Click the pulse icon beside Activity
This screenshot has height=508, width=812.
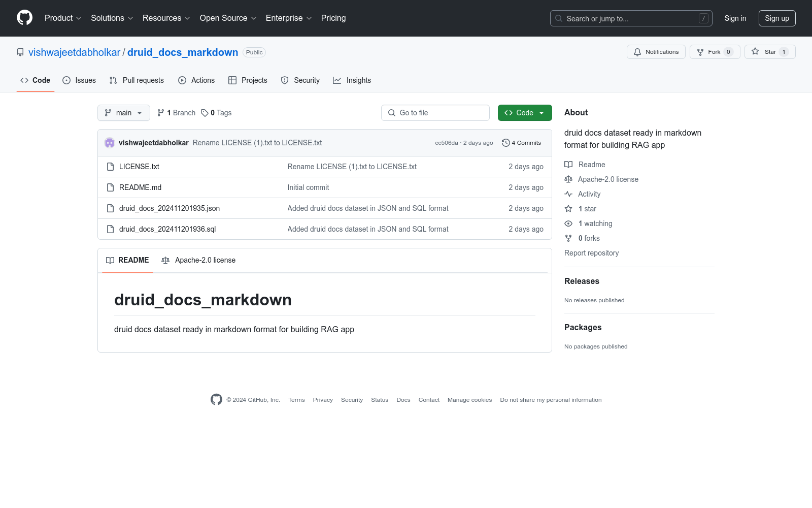[568, 194]
